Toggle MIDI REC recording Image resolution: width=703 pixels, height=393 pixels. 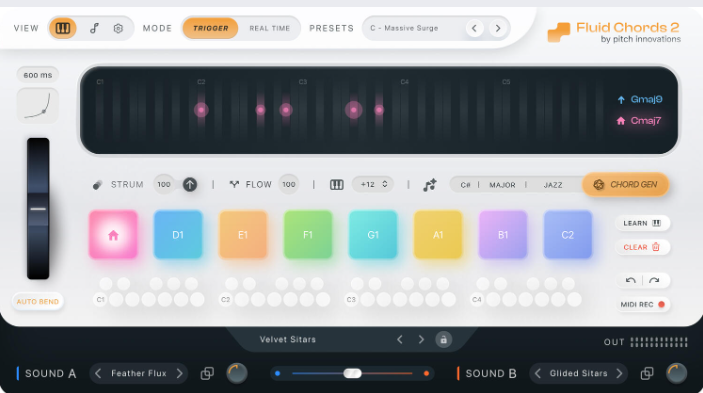point(643,304)
